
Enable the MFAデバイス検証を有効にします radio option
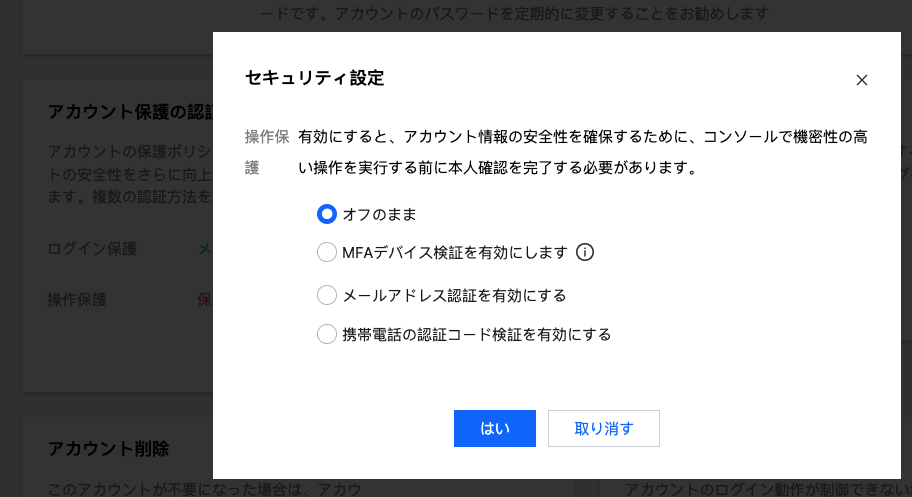(327, 253)
